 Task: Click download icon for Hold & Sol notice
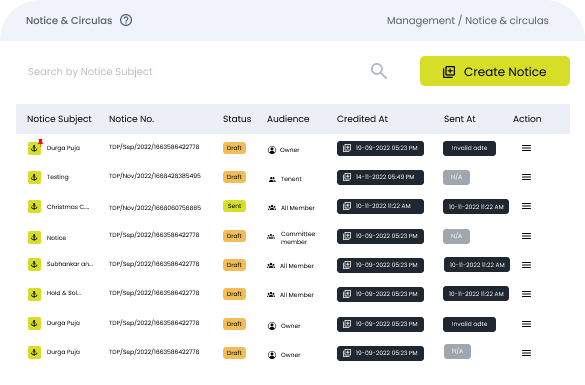point(34,294)
